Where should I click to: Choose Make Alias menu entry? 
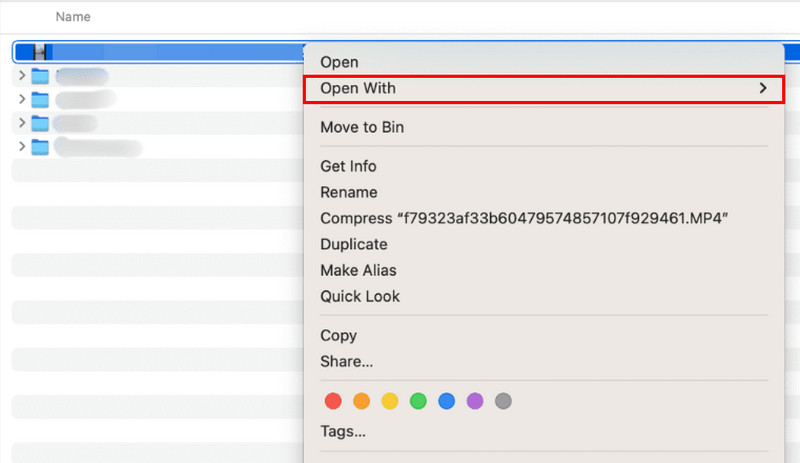point(358,270)
